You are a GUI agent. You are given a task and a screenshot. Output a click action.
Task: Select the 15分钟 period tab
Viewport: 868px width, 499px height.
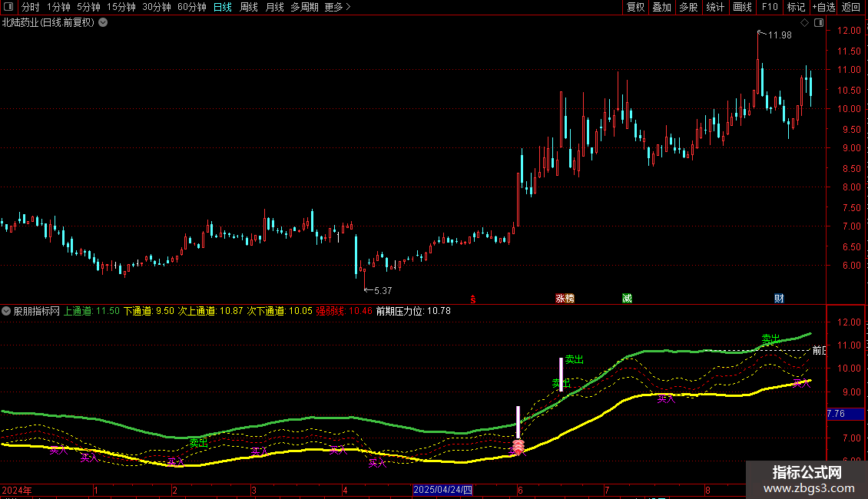pos(121,7)
